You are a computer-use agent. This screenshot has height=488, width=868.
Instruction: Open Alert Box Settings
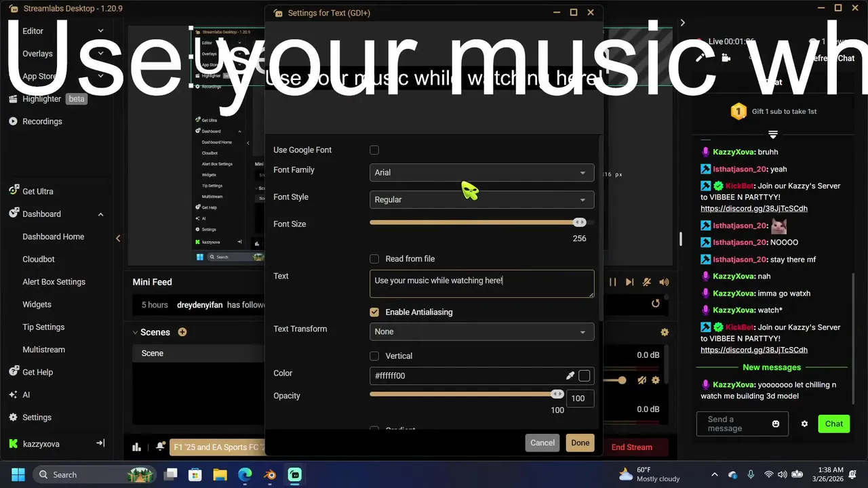coord(54,282)
